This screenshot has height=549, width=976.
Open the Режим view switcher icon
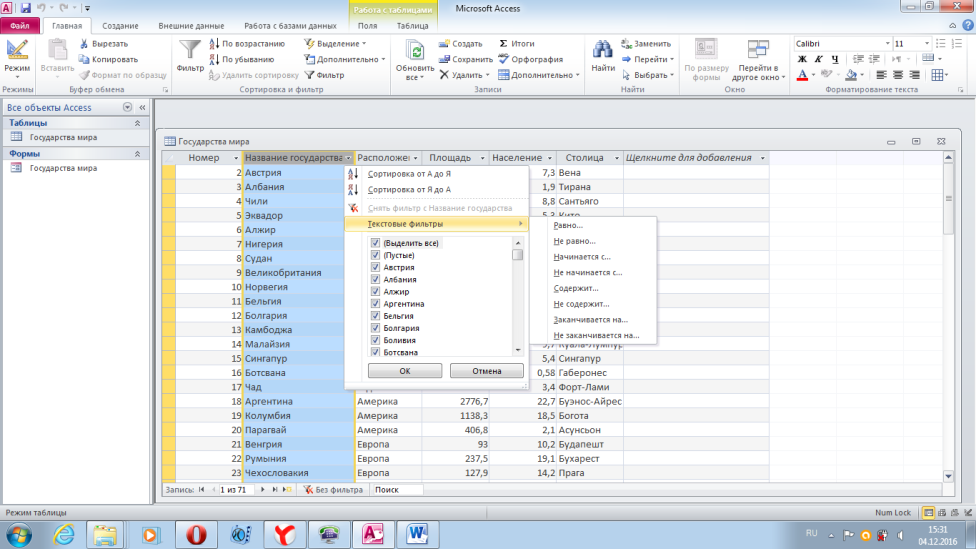click(17, 50)
